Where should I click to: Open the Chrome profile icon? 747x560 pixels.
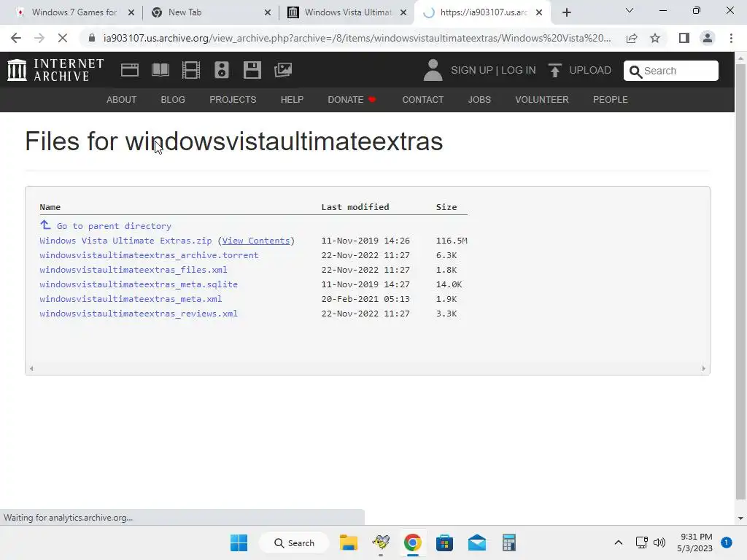(708, 38)
